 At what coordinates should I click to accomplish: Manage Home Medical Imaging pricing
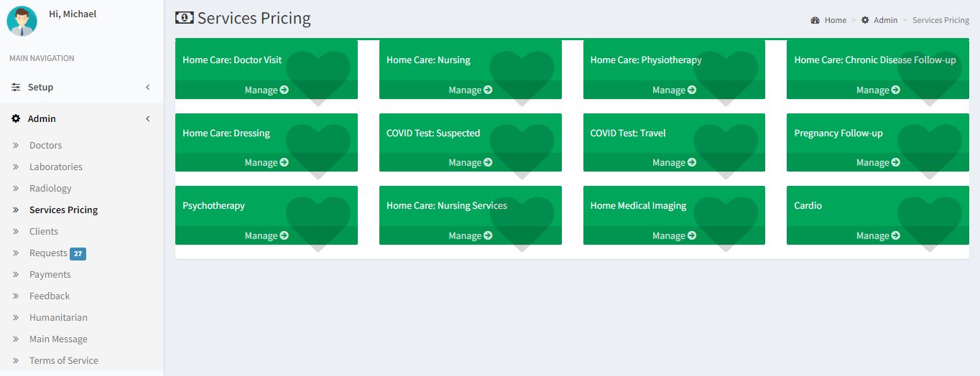coord(674,235)
